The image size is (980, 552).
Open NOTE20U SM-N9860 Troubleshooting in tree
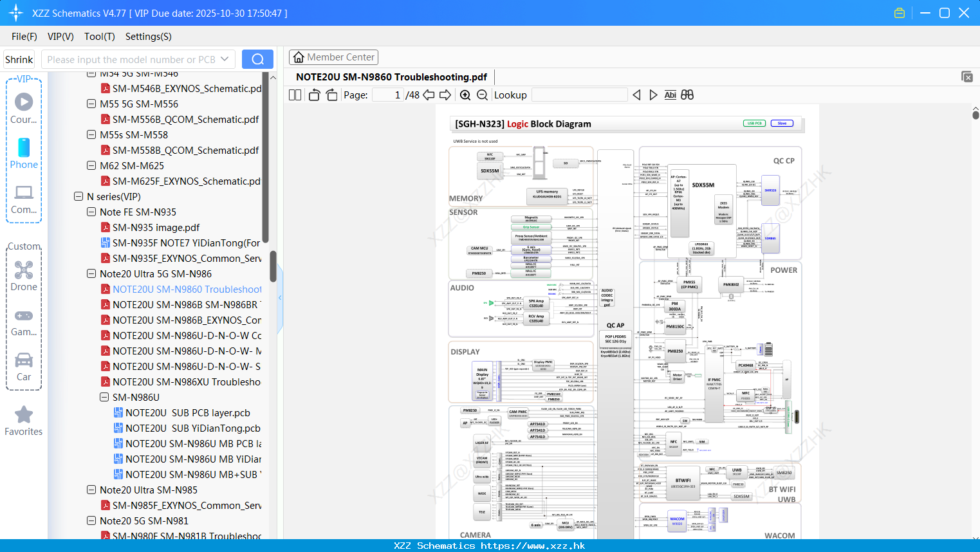187,290
